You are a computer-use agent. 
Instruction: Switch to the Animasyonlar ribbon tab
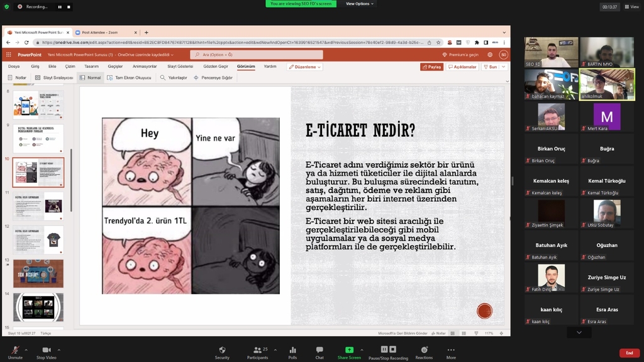point(145,67)
